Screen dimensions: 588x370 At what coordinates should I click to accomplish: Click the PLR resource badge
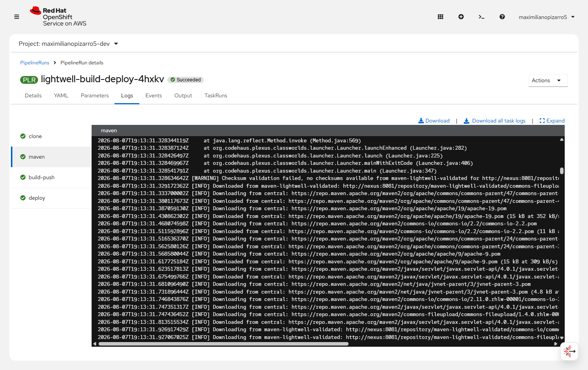pyautogui.click(x=29, y=80)
